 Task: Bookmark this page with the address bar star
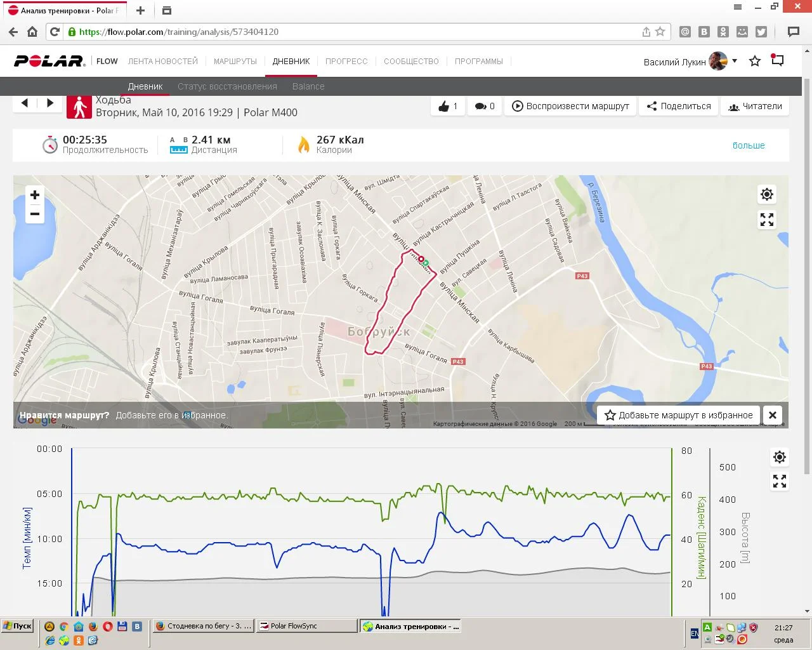660,32
